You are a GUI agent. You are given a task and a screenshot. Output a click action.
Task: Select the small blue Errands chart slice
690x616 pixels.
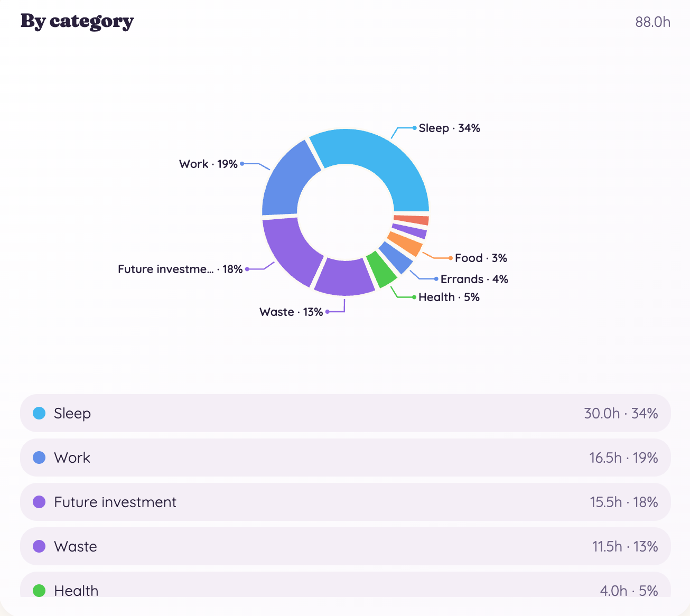(x=396, y=257)
